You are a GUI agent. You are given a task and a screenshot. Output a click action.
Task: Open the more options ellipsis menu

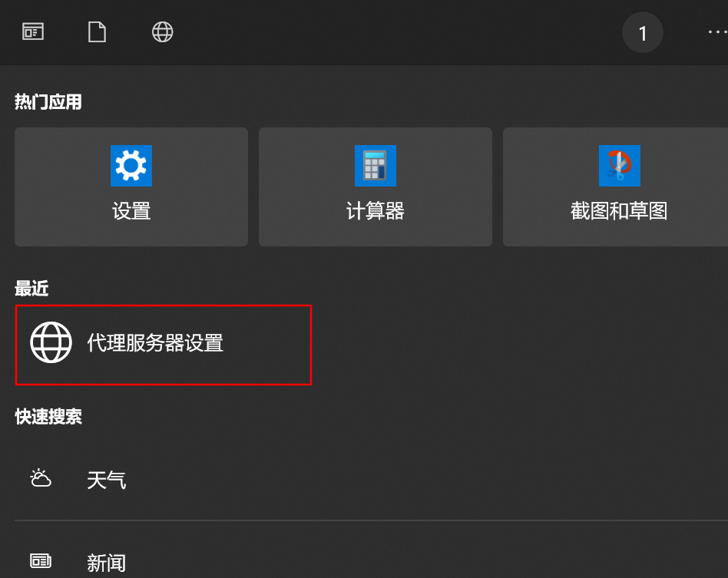tap(718, 32)
